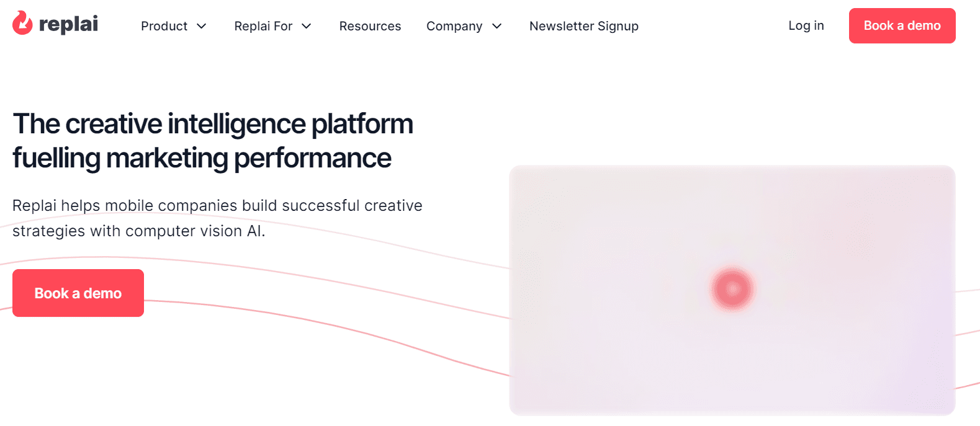
Task: Click Book a demo in the header
Action: (902, 25)
